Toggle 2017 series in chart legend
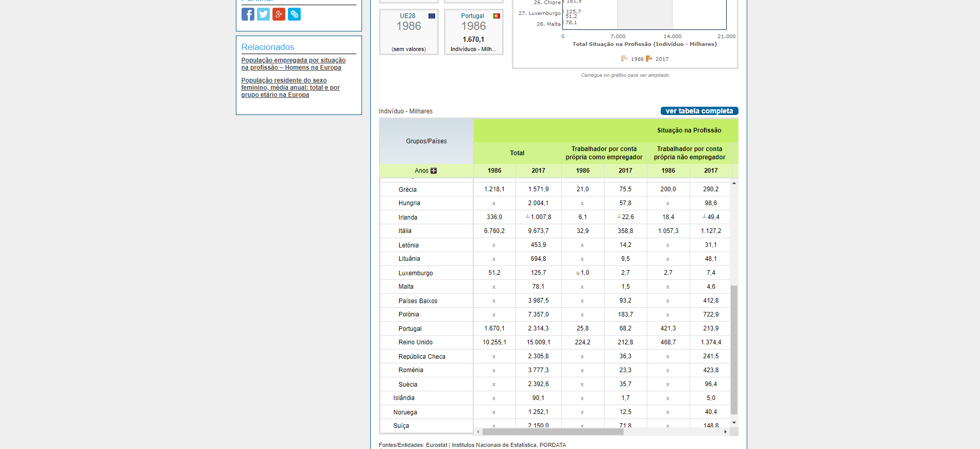 point(657,59)
